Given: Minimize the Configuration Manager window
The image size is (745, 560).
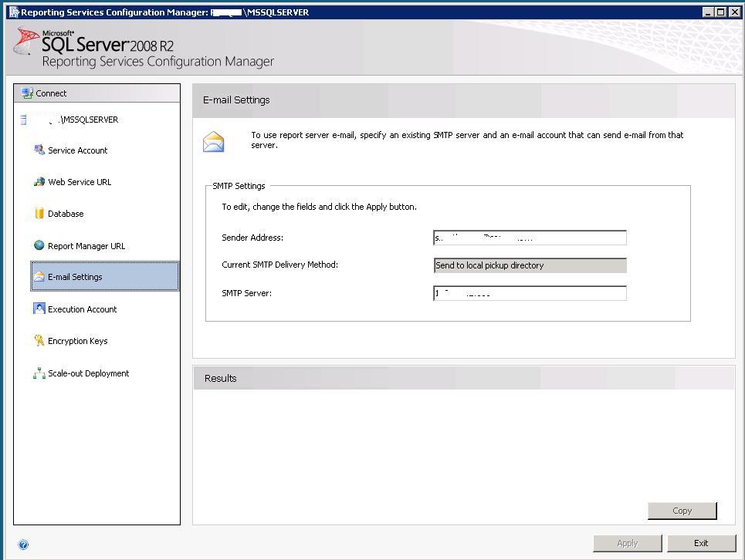Looking at the screenshot, I should [708, 12].
